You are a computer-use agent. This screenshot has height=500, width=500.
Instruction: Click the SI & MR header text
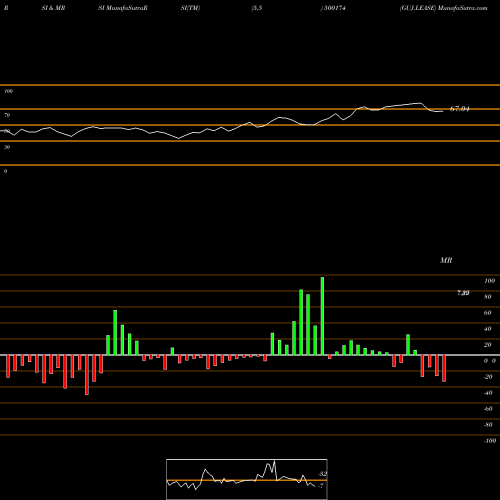tap(53, 8)
